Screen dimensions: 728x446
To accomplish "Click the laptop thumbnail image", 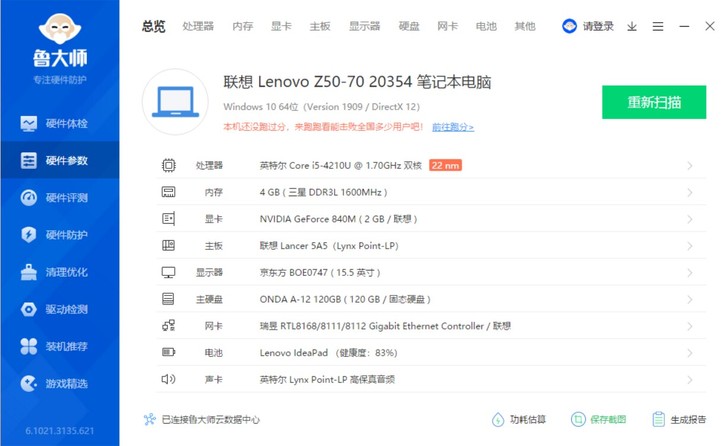I will tap(175, 102).
